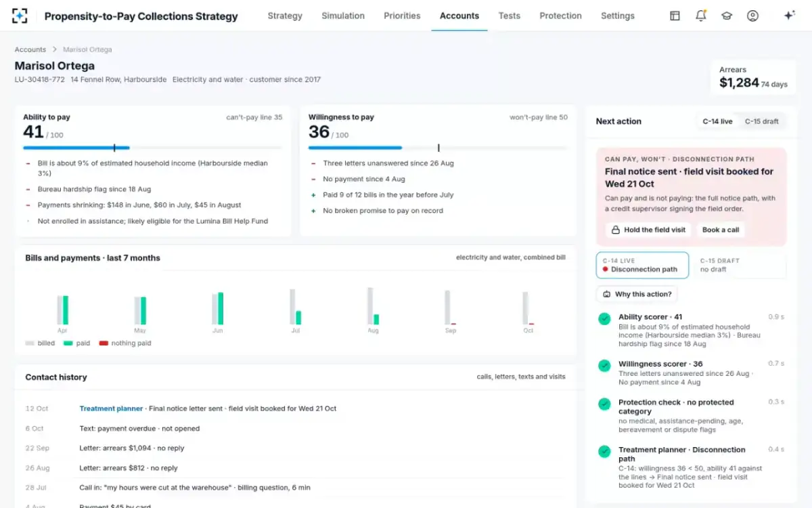Expand the Why this action? explanation

637,294
